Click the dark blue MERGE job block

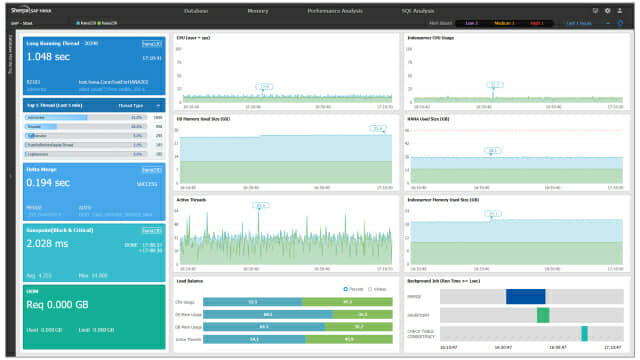click(x=525, y=297)
